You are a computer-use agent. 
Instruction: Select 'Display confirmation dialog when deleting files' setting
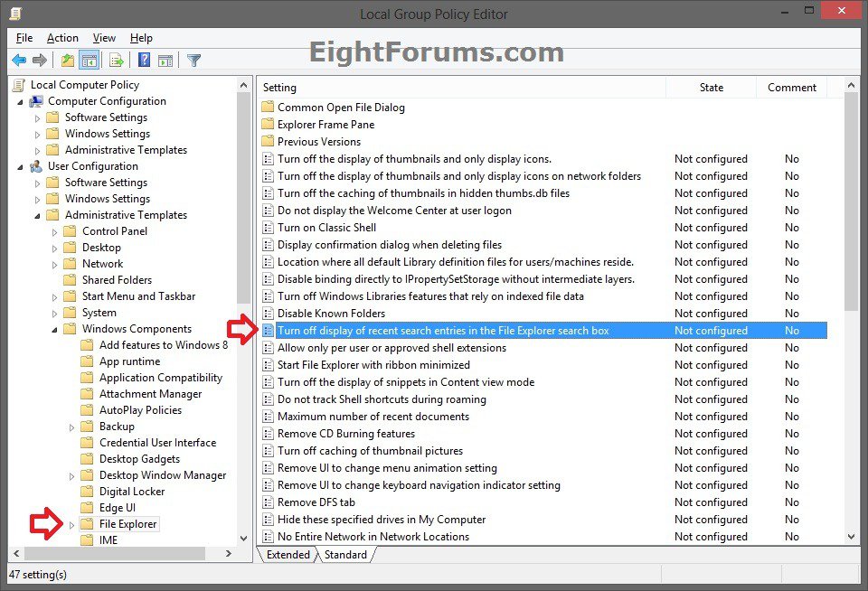(x=544, y=245)
